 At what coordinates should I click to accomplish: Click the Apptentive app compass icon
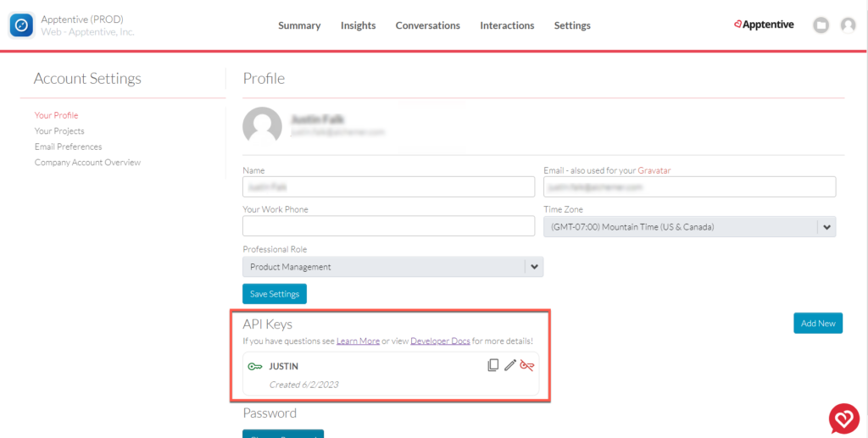tap(21, 25)
